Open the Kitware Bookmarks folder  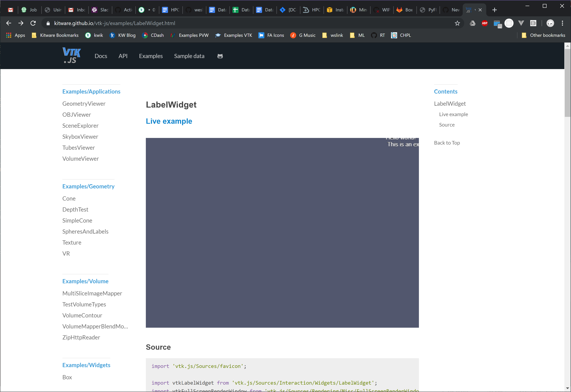point(55,35)
